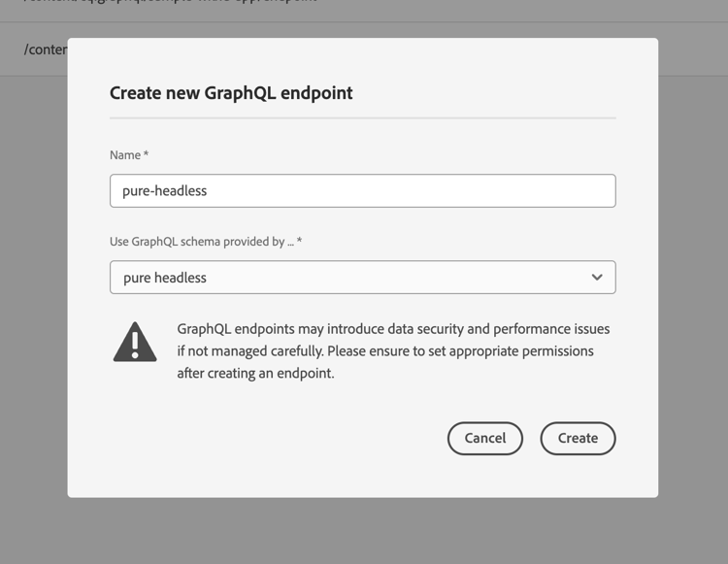Click the 'Create new GraphQL endpoint' heading
The width and height of the screenshot is (728, 564).
click(231, 93)
